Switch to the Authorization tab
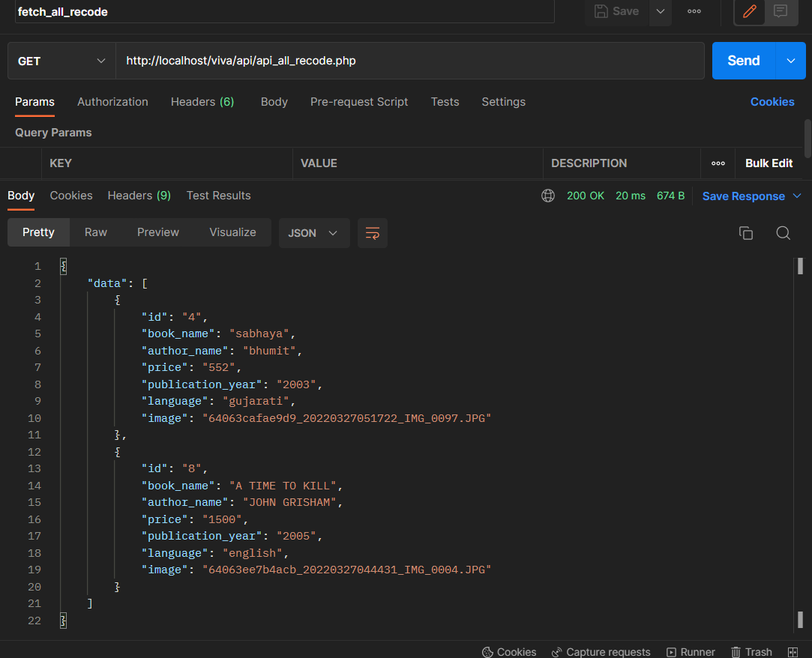This screenshot has height=658, width=812. (112, 102)
